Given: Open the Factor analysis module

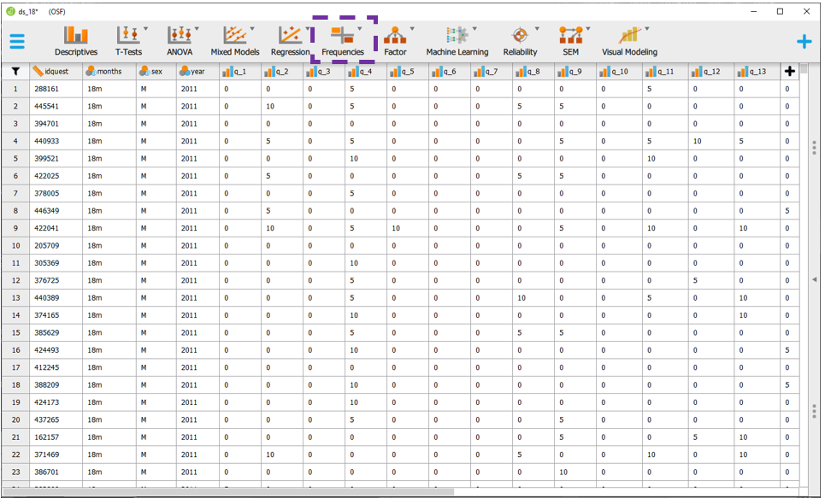Looking at the screenshot, I should pyautogui.click(x=395, y=40).
